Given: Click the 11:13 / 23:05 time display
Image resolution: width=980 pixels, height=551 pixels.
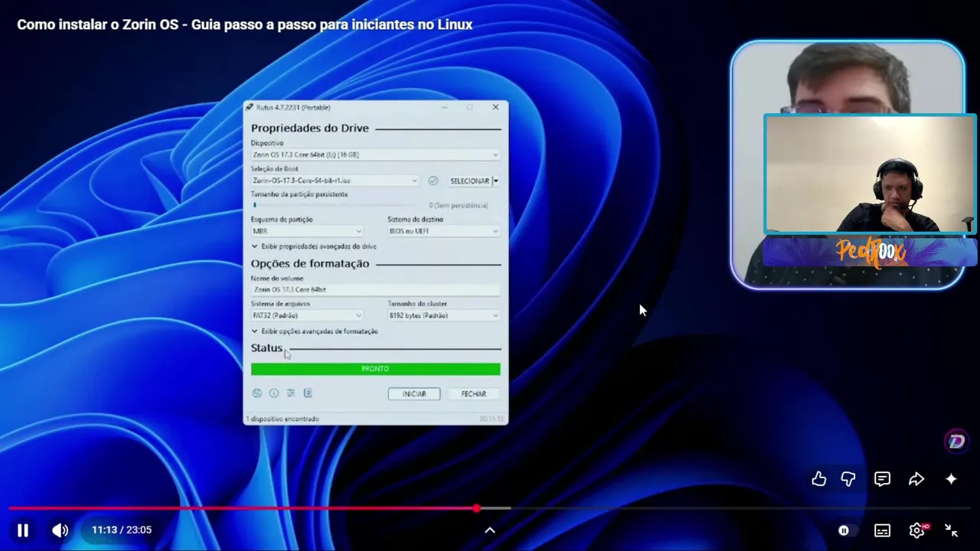Looking at the screenshot, I should [x=122, y=530].
